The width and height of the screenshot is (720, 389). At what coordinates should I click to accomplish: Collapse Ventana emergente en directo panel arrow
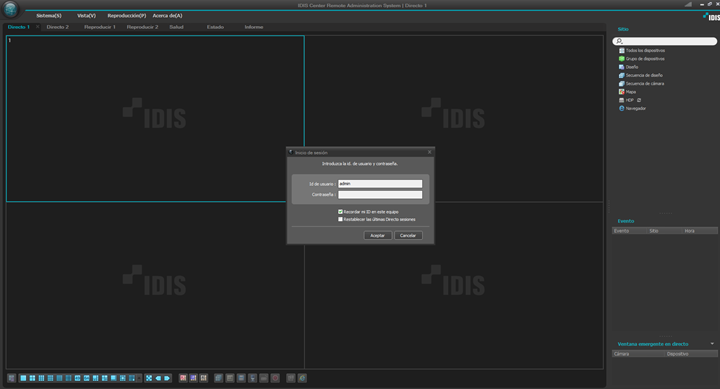point(712,344)
